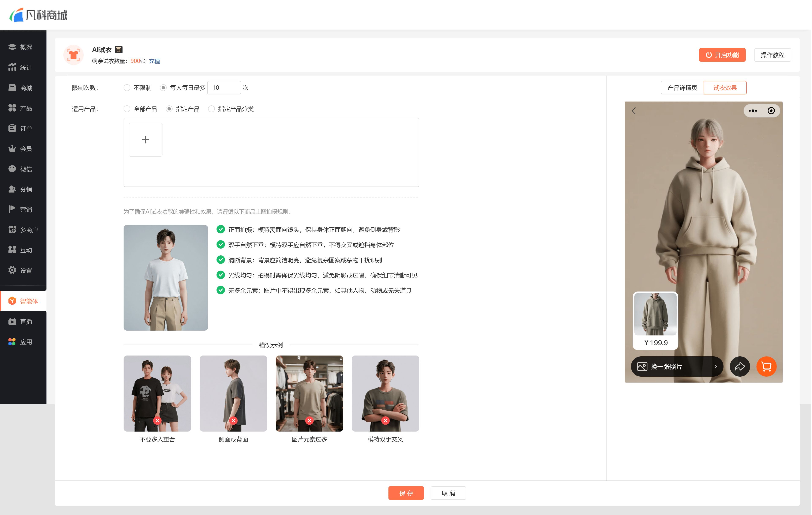Open the 直播 live sidebar icon
This screenshot has width=812, height=515.
(x=12, y=322)
